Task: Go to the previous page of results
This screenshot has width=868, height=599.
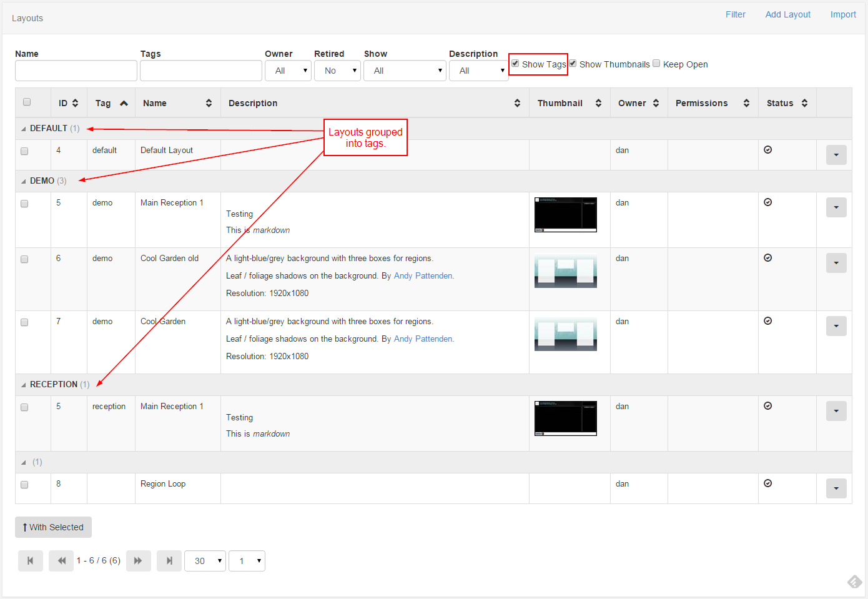Action: point(61,561)
